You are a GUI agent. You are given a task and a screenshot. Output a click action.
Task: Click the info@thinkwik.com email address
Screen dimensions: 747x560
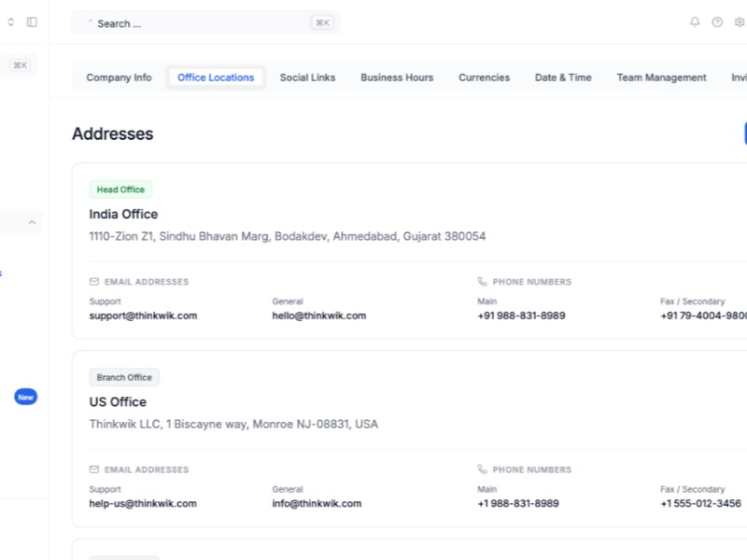317,503
